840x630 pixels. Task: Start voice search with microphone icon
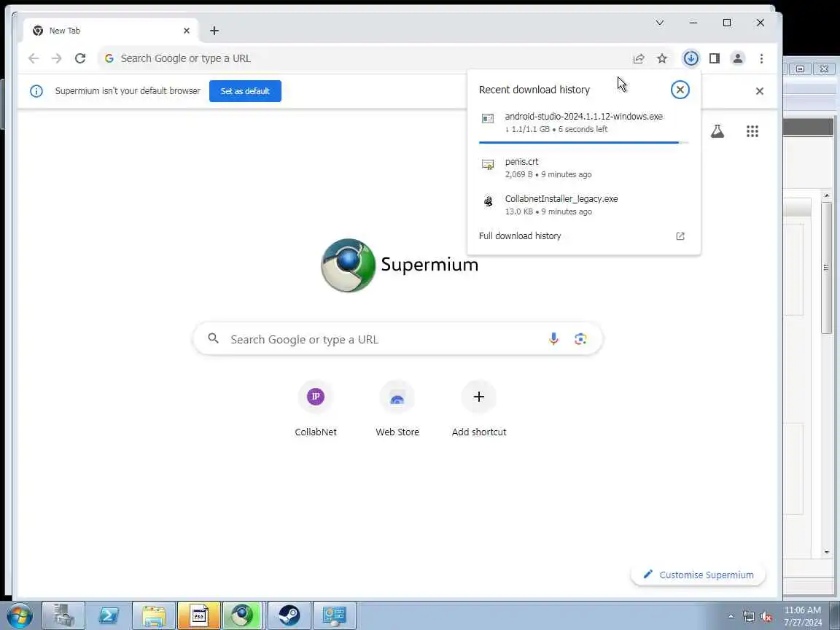[553, 338]
